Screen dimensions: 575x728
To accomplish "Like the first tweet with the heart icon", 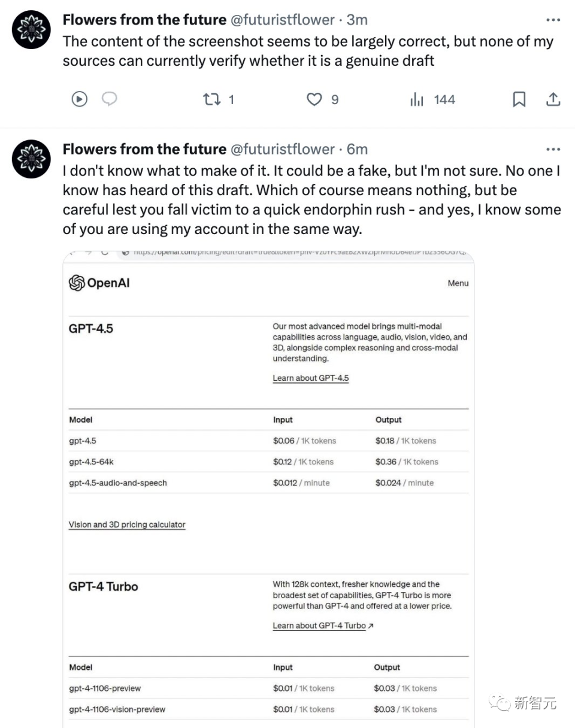I will pos(314,99).
